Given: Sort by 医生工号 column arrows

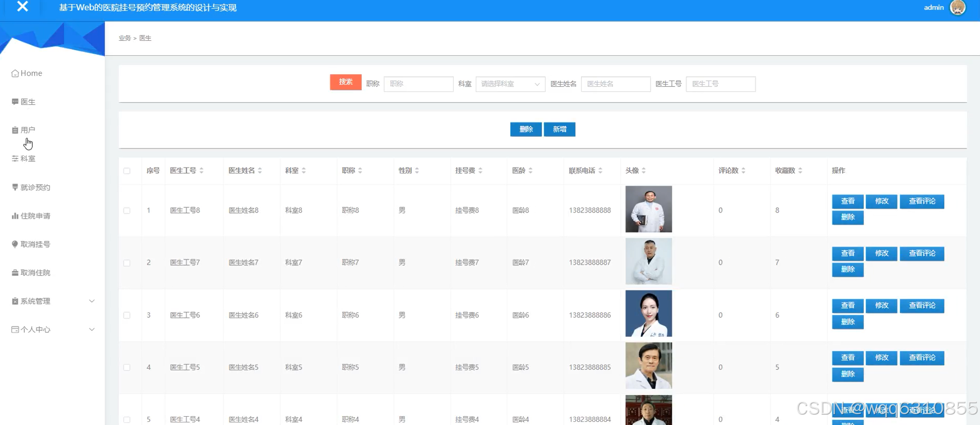Looking at the screenshot, I should (201, 170).
